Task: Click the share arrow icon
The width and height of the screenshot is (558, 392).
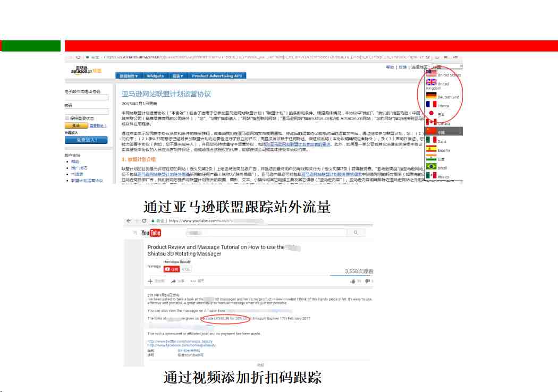Action: [x=173, y=281]
